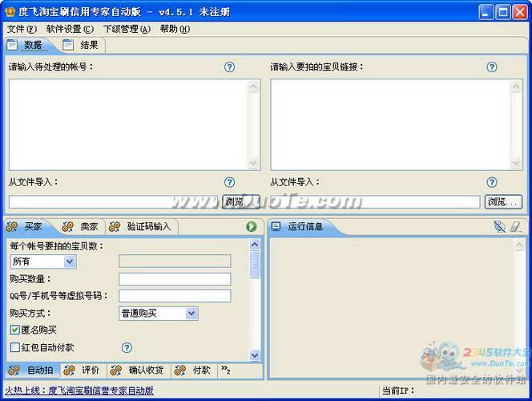Click help icon next to left 从文件导入

[x=229, y=182]
